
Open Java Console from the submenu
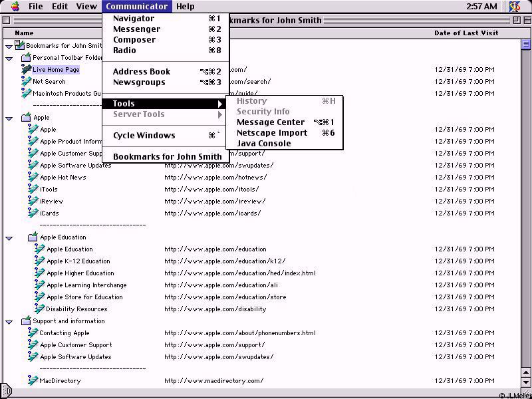pyautogui.click(x=263, y=144)
